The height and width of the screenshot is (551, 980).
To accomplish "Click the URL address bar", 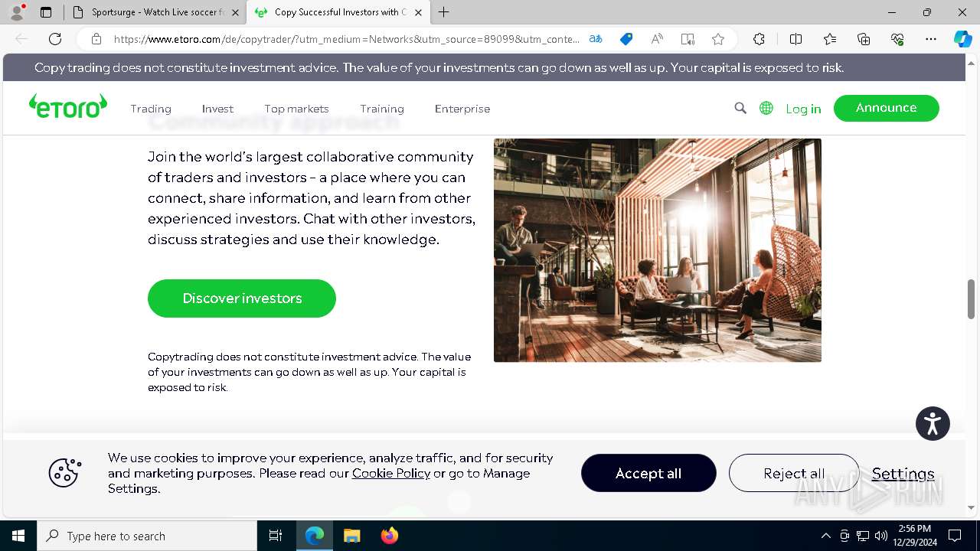I will coord(346,39).
